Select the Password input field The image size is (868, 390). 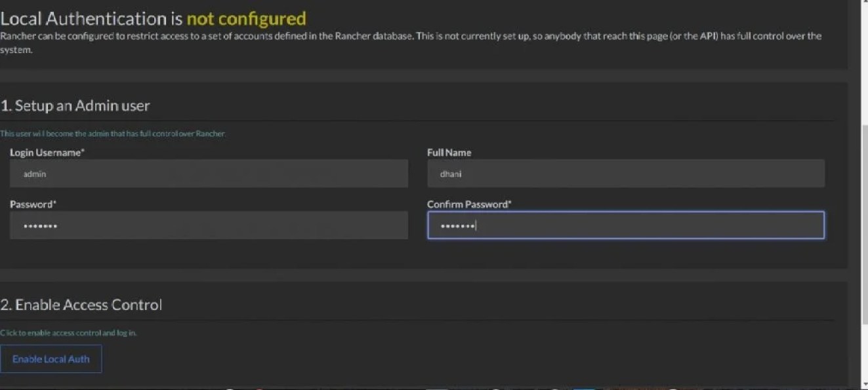[209, 225]
